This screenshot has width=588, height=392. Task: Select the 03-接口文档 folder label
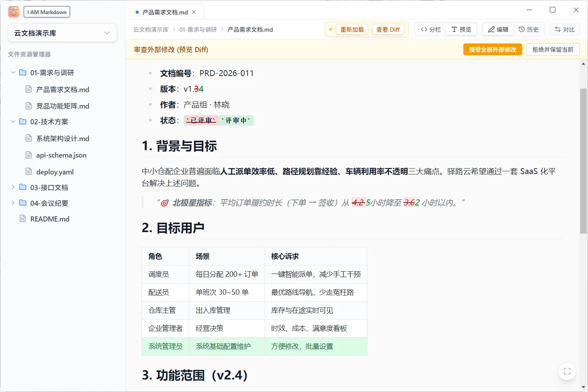pyautogui.click(x=49, y=187)
